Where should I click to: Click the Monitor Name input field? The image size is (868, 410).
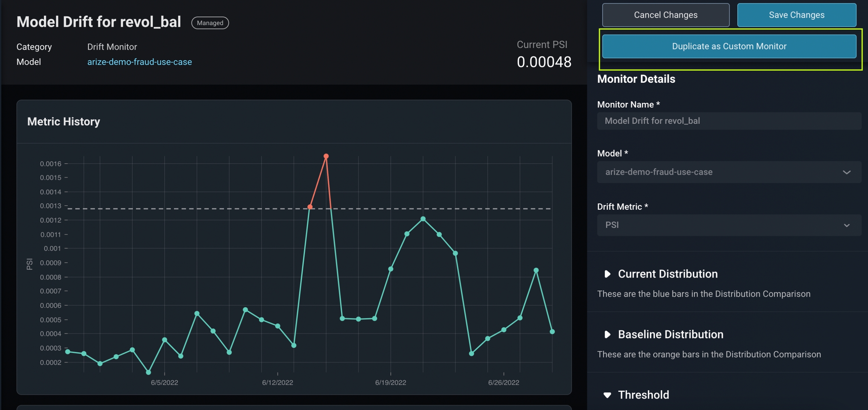[729, 121]
